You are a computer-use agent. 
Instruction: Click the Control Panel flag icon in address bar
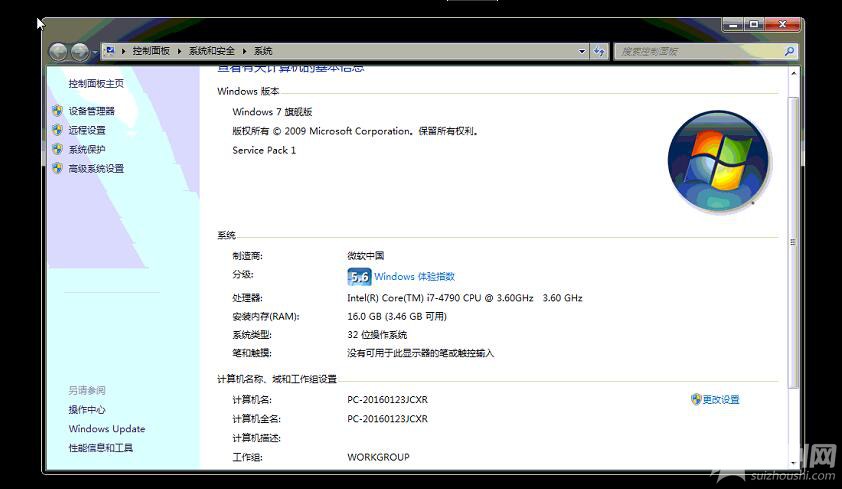click(110, 51)
